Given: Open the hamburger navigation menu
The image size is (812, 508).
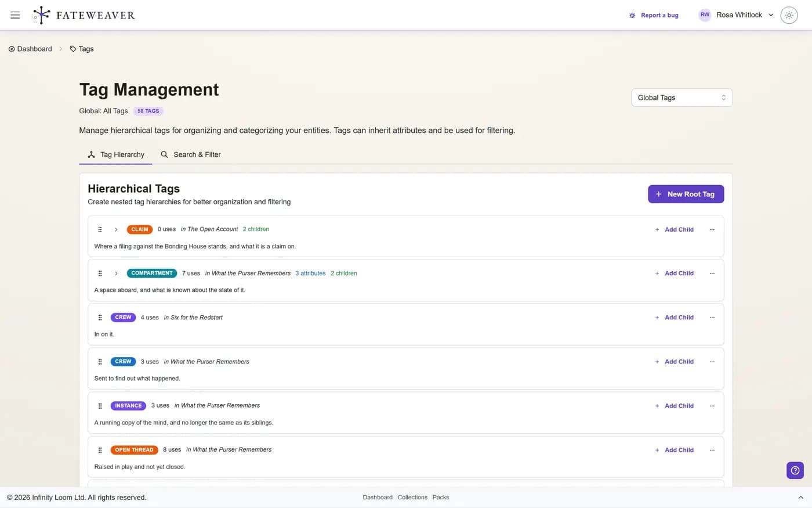Looking at the screenshot, I should [15, 15].
